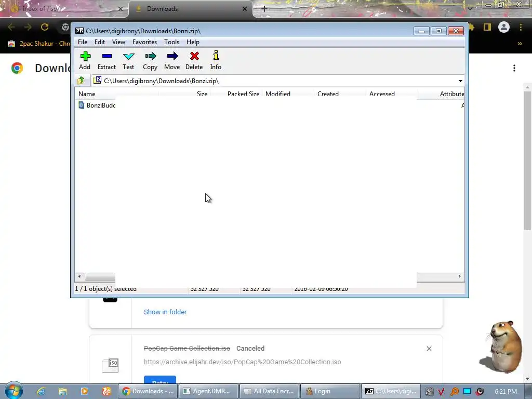Open a new Chrome tab
The width and height of the screenshot is (532, 399).
click(x=264, y=9)
